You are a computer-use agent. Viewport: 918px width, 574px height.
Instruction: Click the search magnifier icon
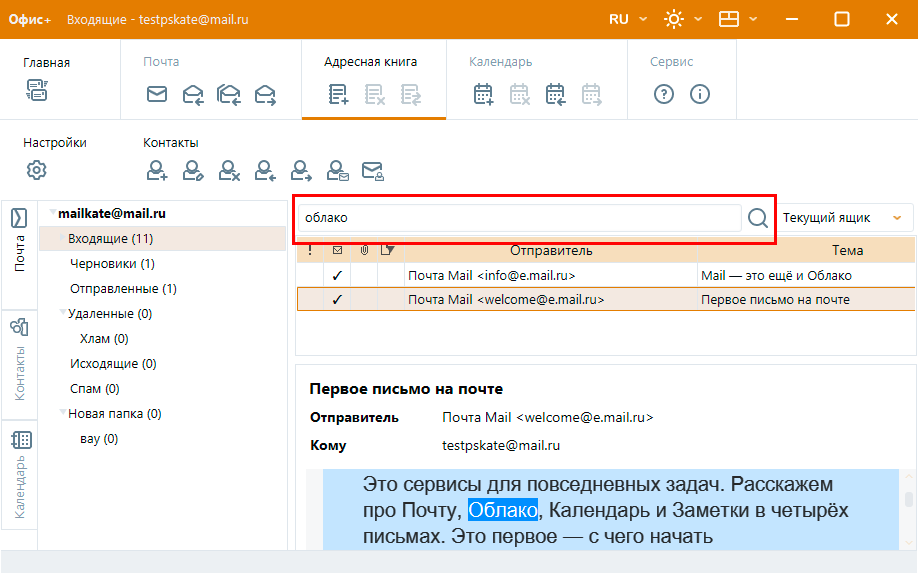click(x=758, y=218)
